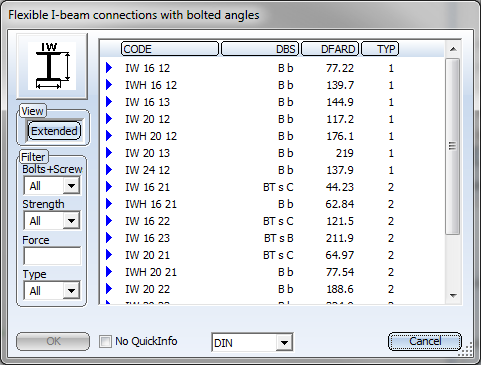The image size is (481, 365).
Task: Click the DFARD value 188.6
Action: (340, 289)
